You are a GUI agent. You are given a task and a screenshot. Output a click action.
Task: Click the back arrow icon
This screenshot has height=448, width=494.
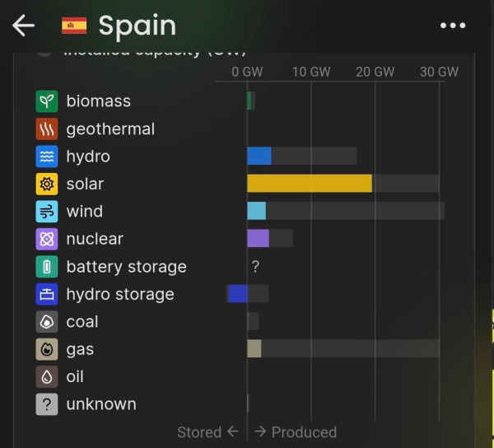click(23, 26)
